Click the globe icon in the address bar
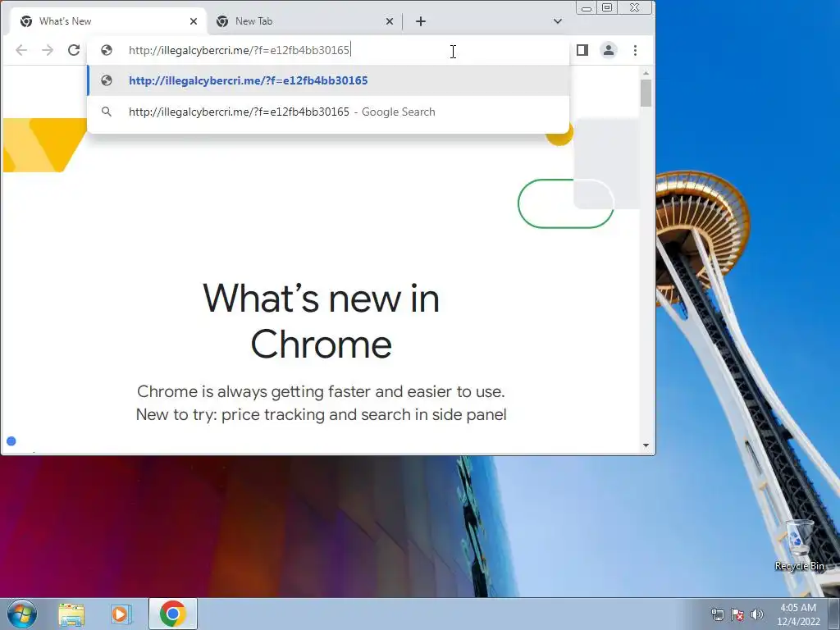Viewport: 840px width, 630px height. point(107,50)
